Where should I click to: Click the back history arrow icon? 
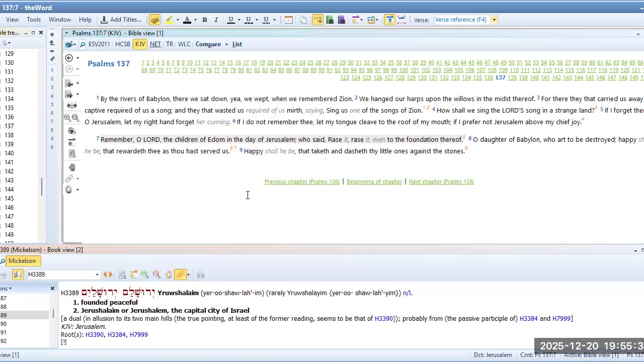click(x=69, y=58)
